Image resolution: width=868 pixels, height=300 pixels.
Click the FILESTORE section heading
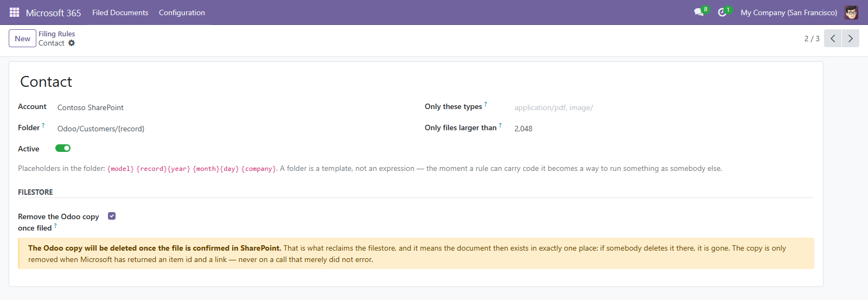point(35,192)
